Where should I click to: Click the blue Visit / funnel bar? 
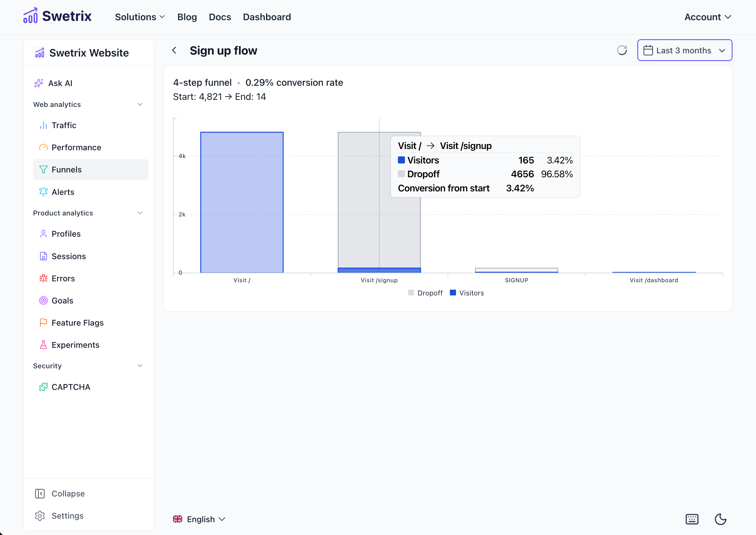coord(242,202)
